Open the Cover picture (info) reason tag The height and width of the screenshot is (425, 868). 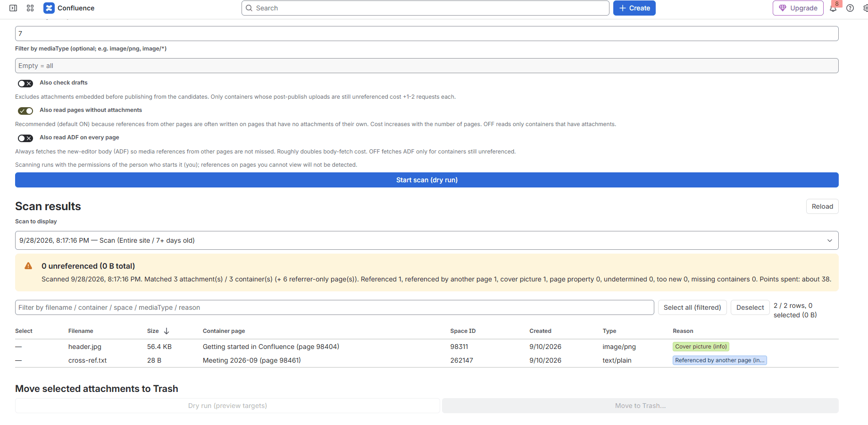click(x=701, y=347)
